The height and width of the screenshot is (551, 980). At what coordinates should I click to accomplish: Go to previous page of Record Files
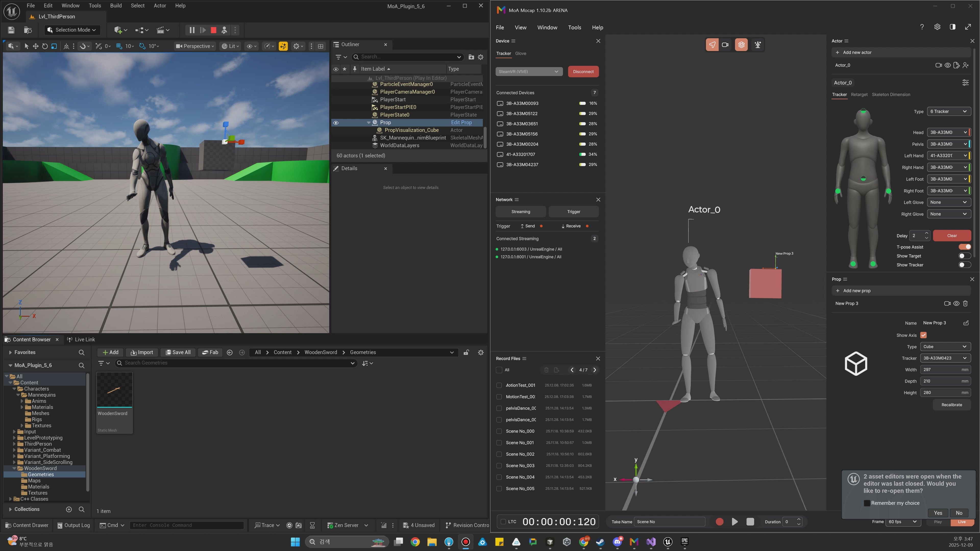(572, 370)
